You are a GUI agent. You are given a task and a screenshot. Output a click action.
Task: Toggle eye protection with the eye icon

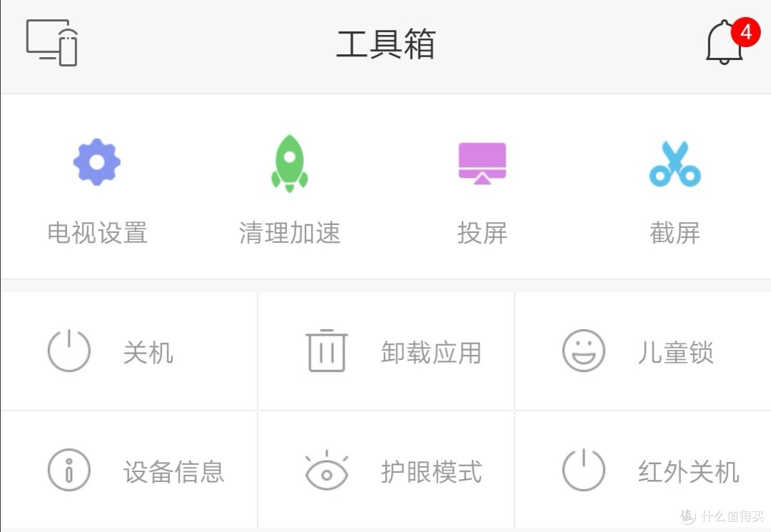pos(326,471)
